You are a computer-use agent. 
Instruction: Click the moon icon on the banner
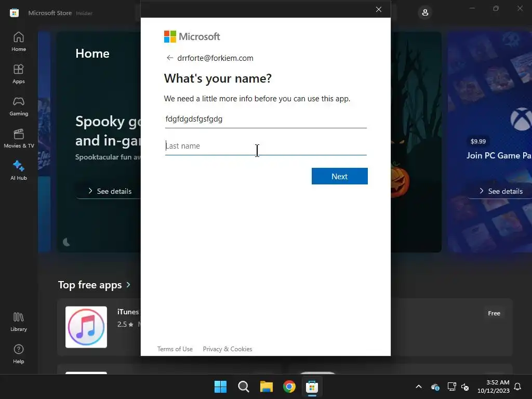click(66, 242)
